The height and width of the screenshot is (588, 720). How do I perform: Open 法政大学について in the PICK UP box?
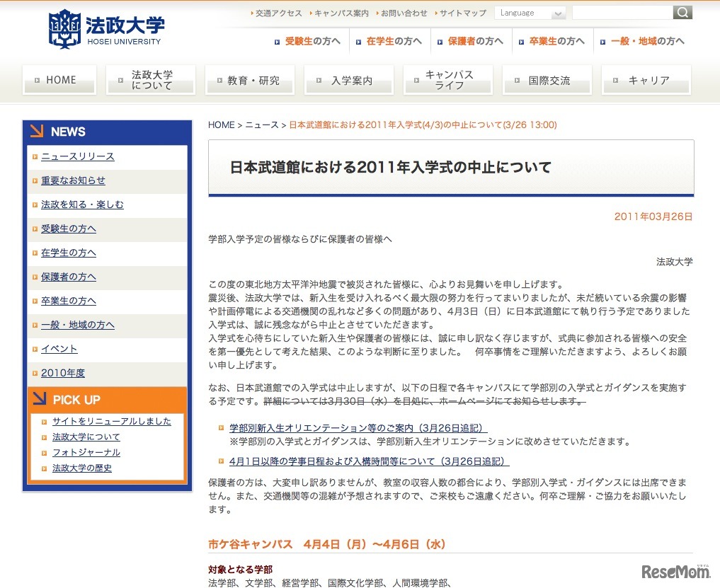[x=86, y=437]
